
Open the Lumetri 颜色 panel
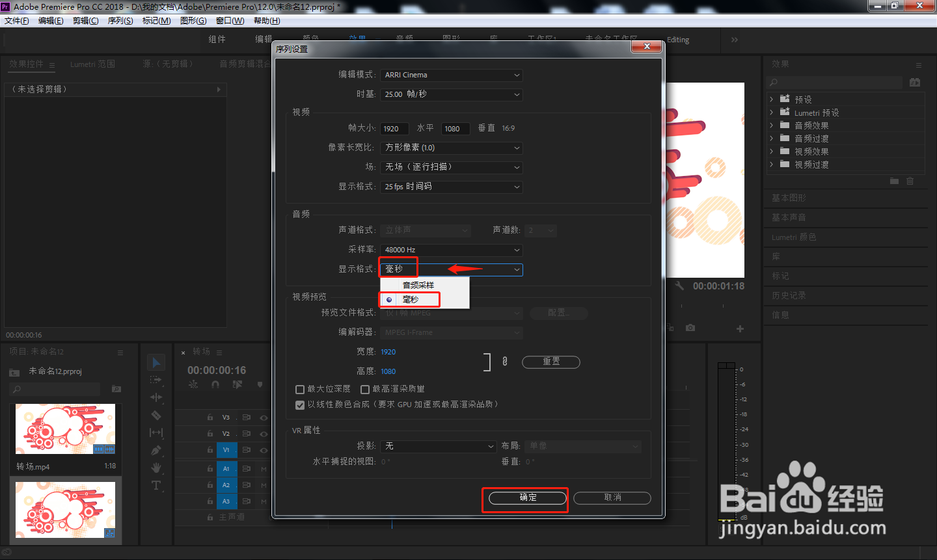794,237
